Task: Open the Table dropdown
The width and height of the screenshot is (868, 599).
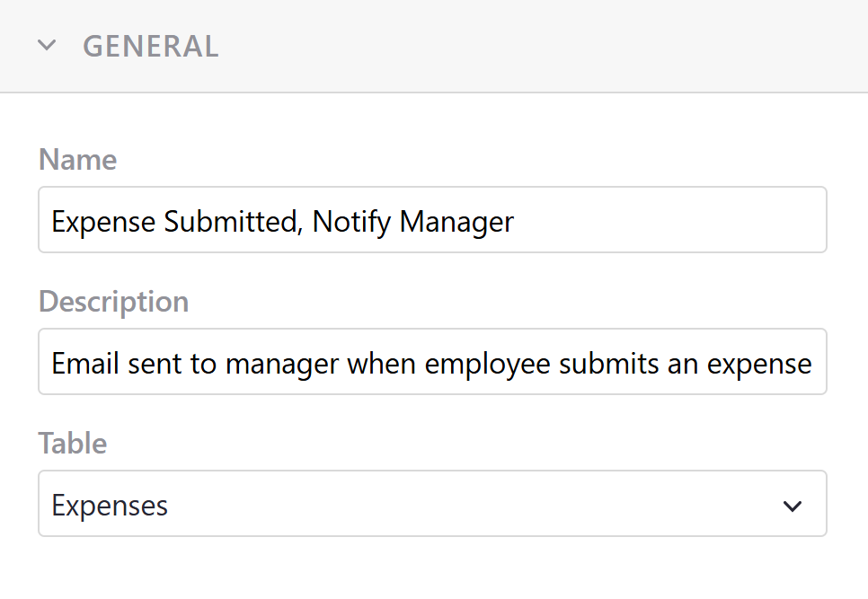Action: point(431,505)
